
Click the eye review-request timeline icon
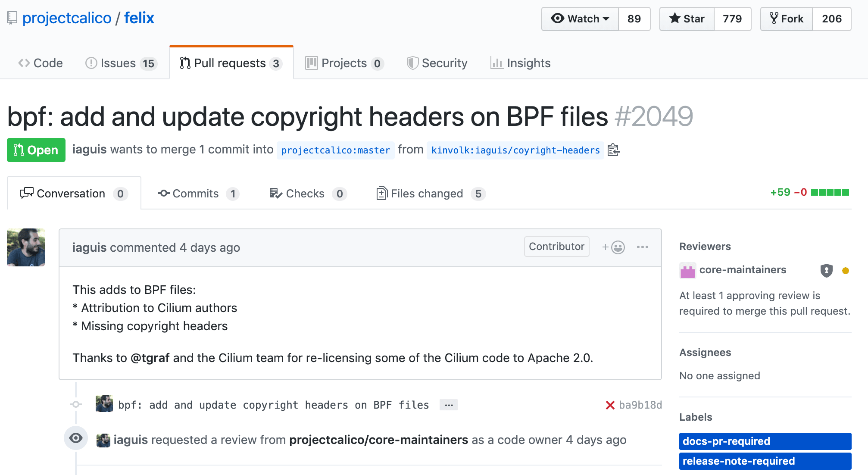(76, 438)
